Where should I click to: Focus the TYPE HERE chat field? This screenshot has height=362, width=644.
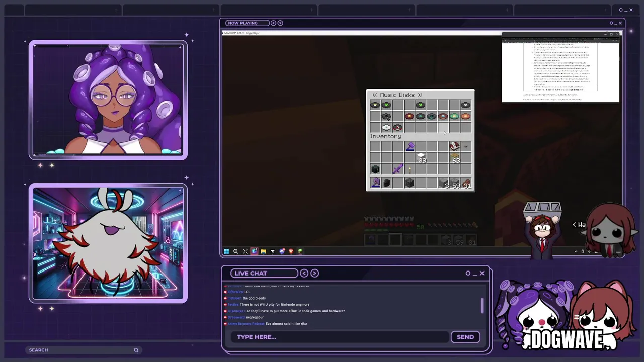340,337
